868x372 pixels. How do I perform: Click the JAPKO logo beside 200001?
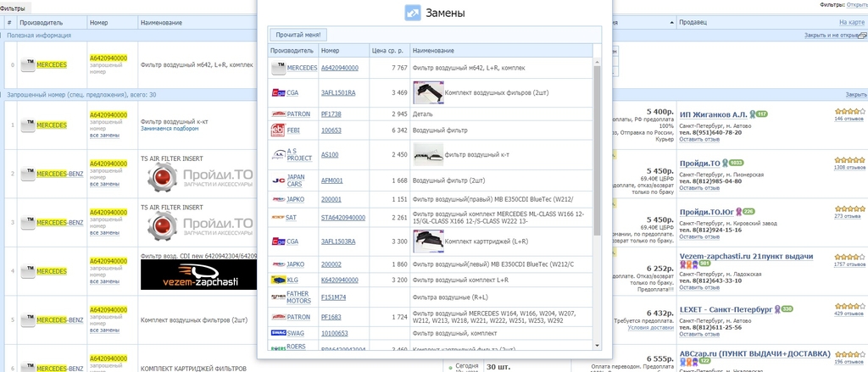(x=278, y=199)
